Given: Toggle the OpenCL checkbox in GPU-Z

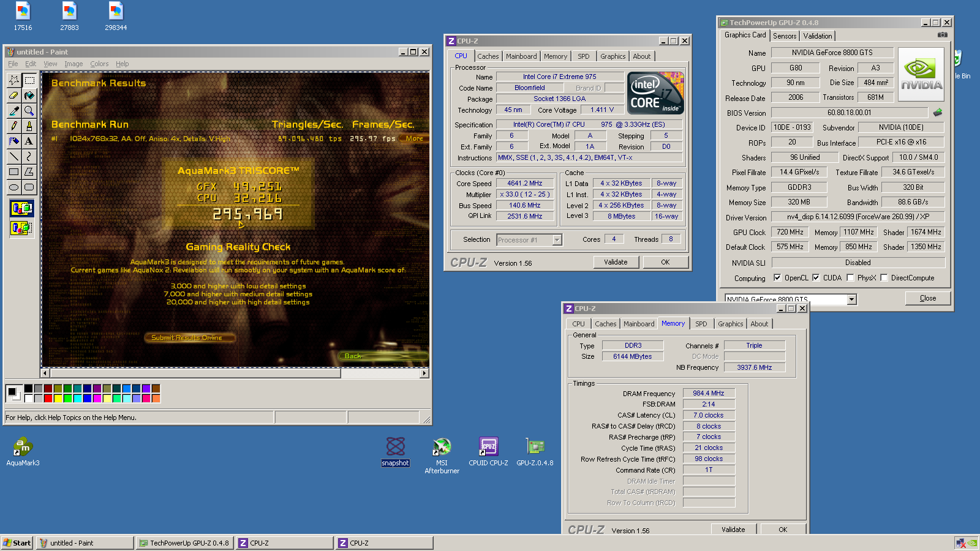Looking at the screenshot, I should point(777,277).
